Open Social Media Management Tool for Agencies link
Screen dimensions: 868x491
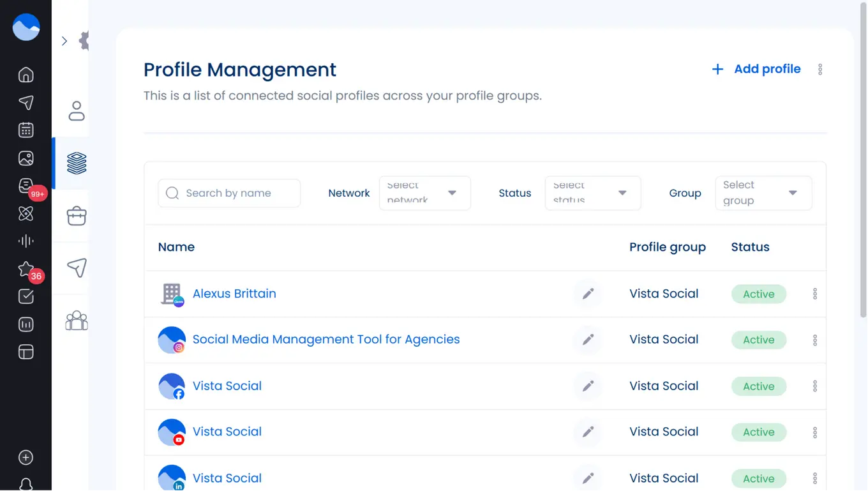[325, 340]
